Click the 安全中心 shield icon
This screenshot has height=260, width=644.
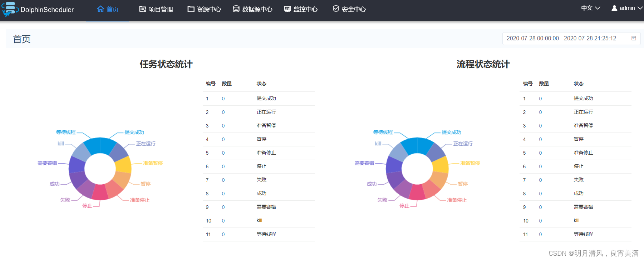click(336, 9)
